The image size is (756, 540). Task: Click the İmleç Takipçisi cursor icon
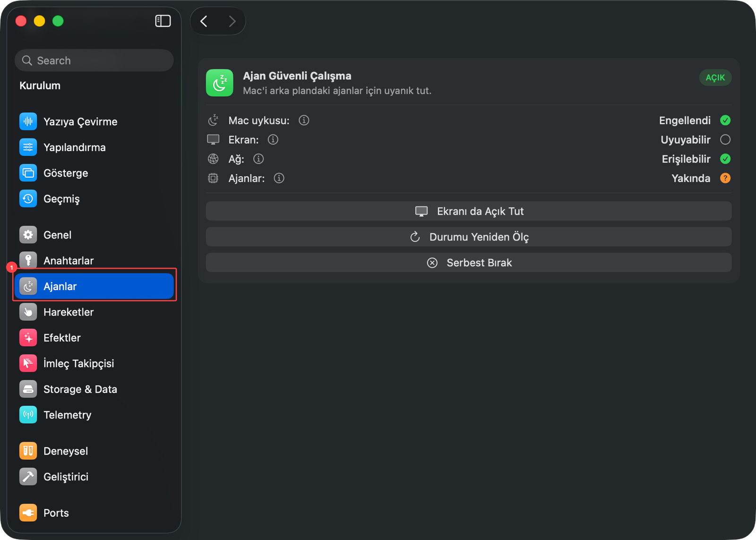point(28,363)
